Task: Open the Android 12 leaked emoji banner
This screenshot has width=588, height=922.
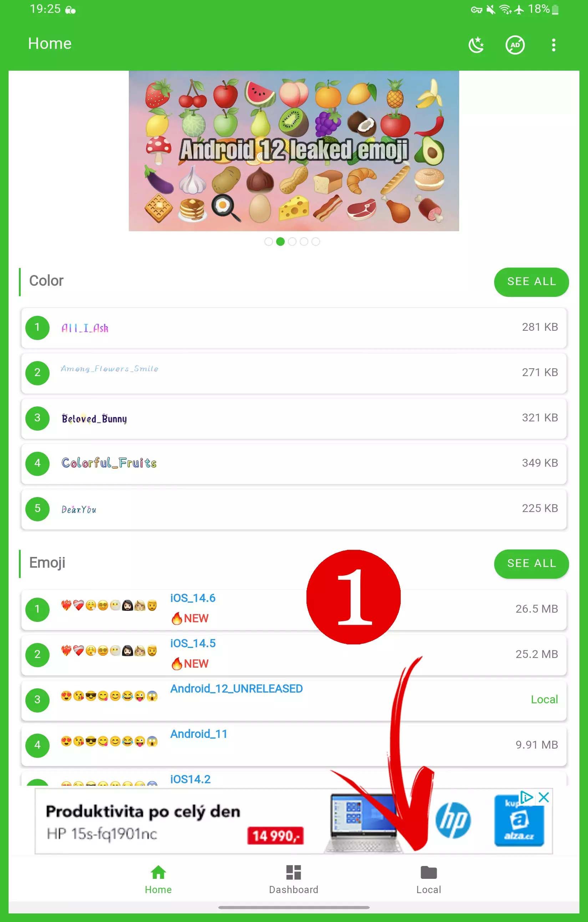Action: point(294,151)
